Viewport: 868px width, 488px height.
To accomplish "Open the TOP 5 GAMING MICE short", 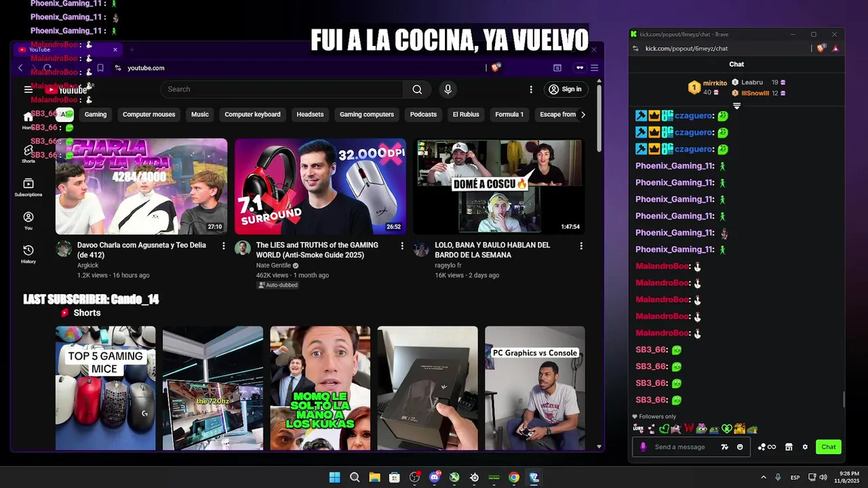I will click(x=106, y=388).
